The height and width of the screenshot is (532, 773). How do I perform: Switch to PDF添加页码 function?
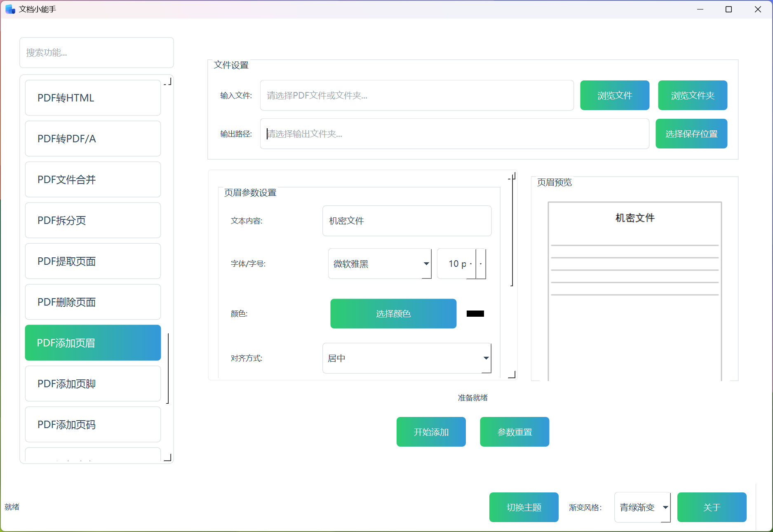pyautogui.click(x=93, y=424)
